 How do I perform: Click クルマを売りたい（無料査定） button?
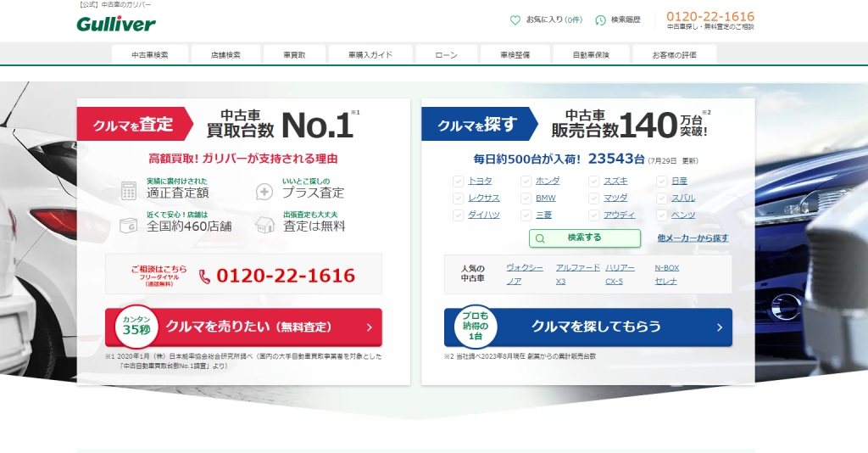(x=243, y=327)
